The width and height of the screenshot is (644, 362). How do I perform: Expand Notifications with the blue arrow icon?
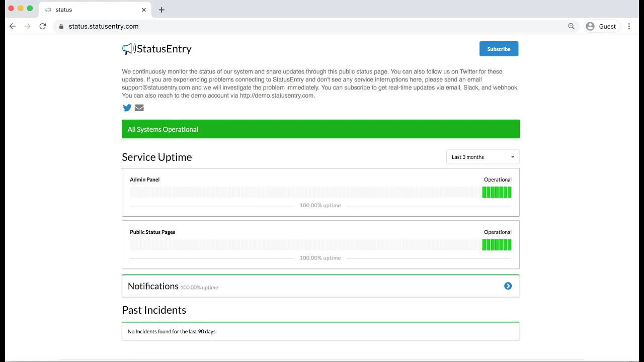508,286
